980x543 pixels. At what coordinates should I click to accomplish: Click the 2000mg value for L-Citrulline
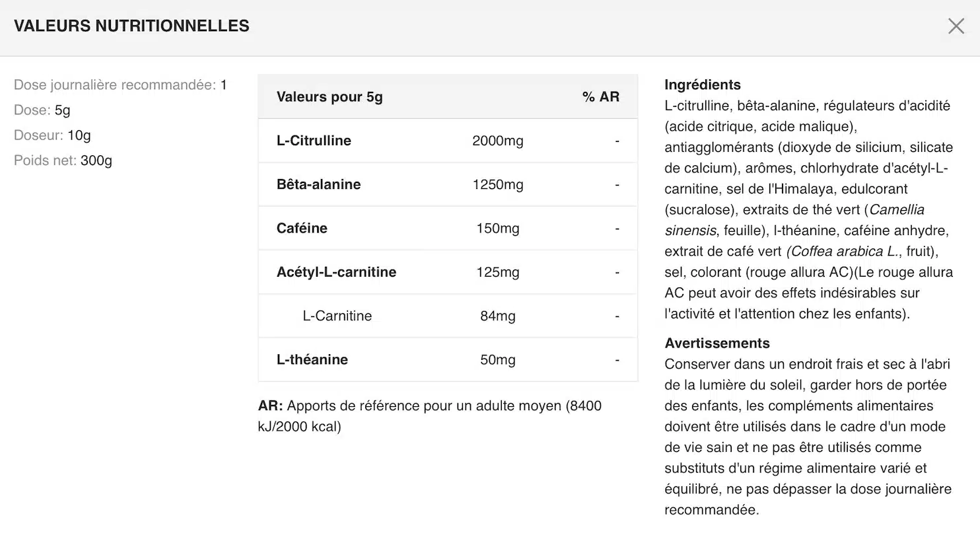click(497, 141)
